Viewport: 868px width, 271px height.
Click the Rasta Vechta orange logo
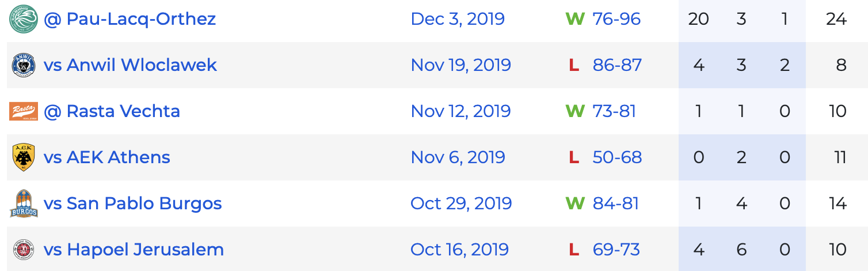pyautogui.click(x=24, y=111)
